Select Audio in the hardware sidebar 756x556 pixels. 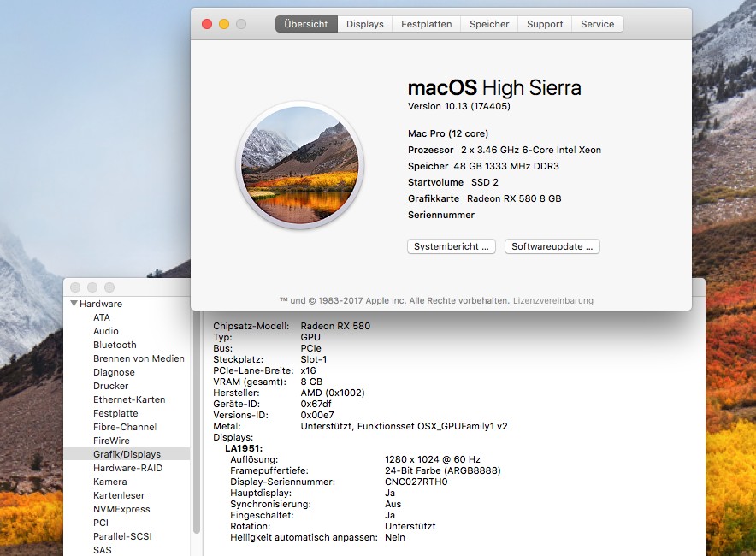106,331
